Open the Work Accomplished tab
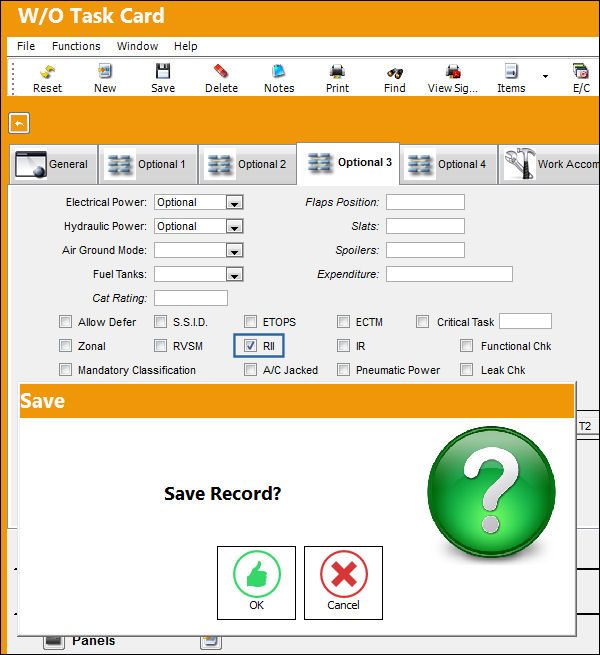Image resolution: width=600 pixels, height=655 pixels. pos(549,165)
